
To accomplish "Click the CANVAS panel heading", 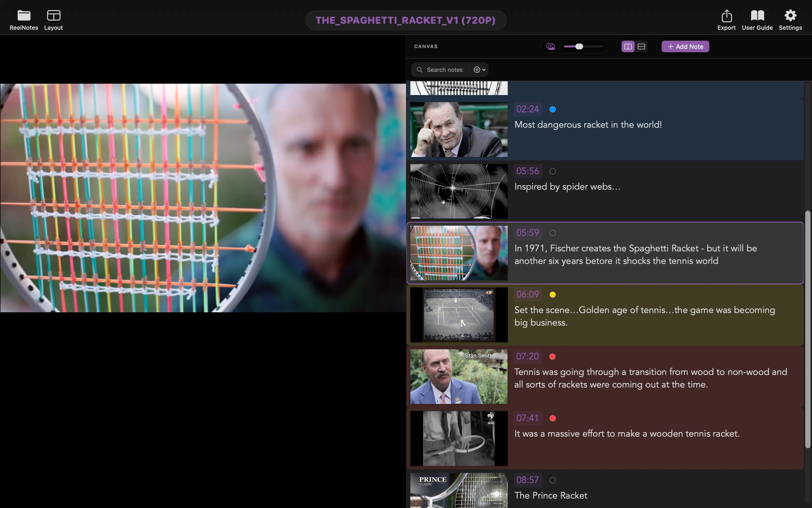I will click(x=426, y=46).
